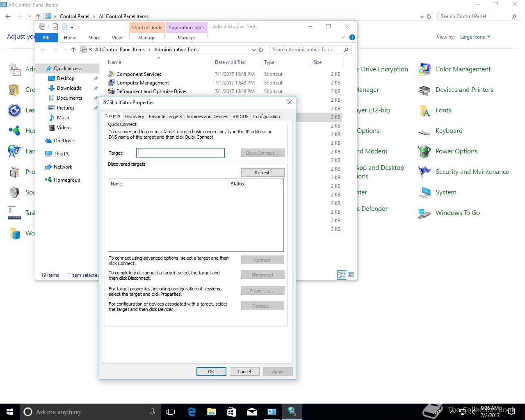Open the Volumes and Devices tab

[x=207, y=116]
